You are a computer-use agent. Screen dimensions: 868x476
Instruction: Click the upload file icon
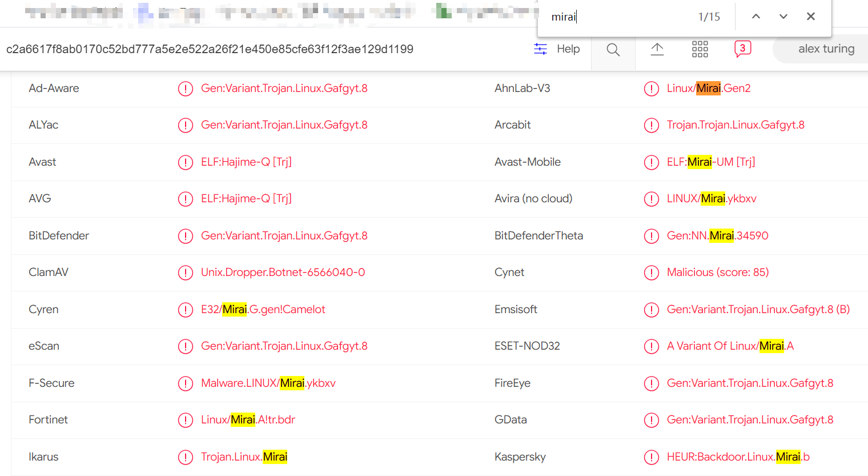657,49
